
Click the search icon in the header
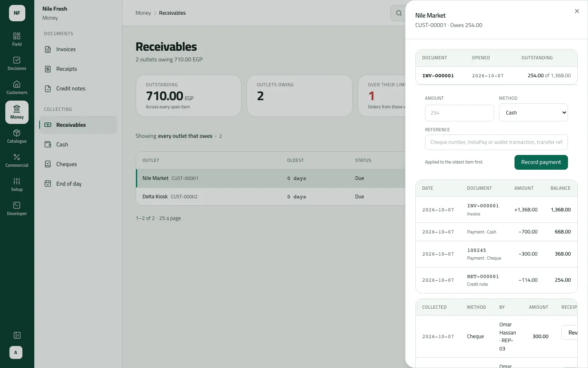coord(399,13)
